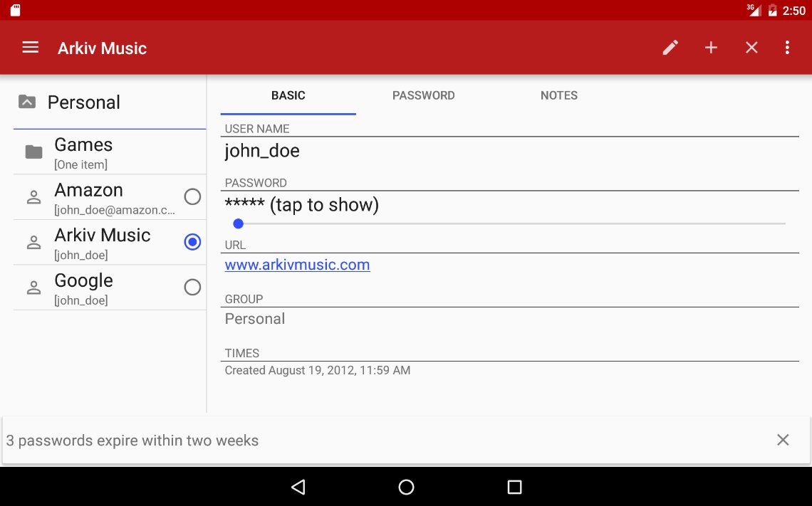Image resolution: width=812 pixels, height=506 pixels.
Task: Select the Arkiv Music radio button
Action: coord(192,242)
